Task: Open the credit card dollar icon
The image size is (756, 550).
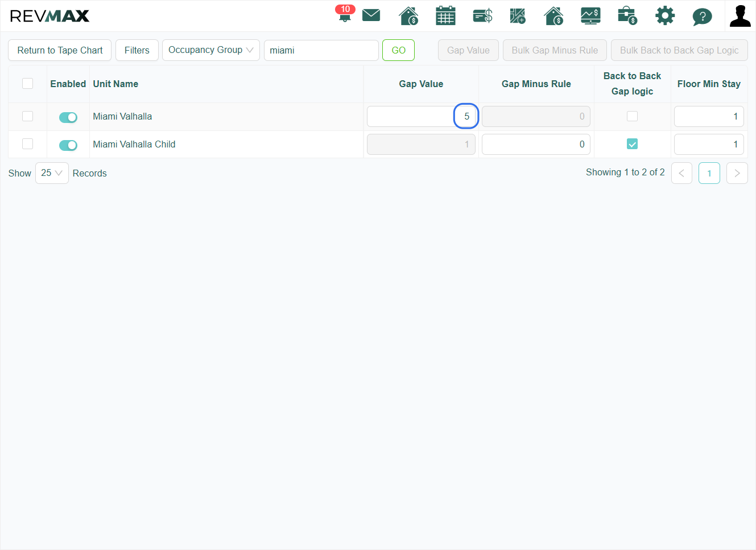Action: (x=482, y=16)
